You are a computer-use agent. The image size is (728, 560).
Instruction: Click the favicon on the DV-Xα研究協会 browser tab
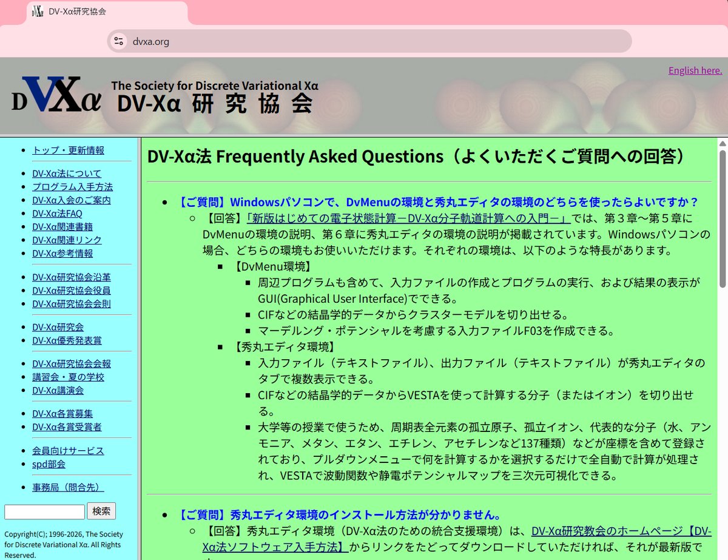pyautogui.click(x=36, y=11)
